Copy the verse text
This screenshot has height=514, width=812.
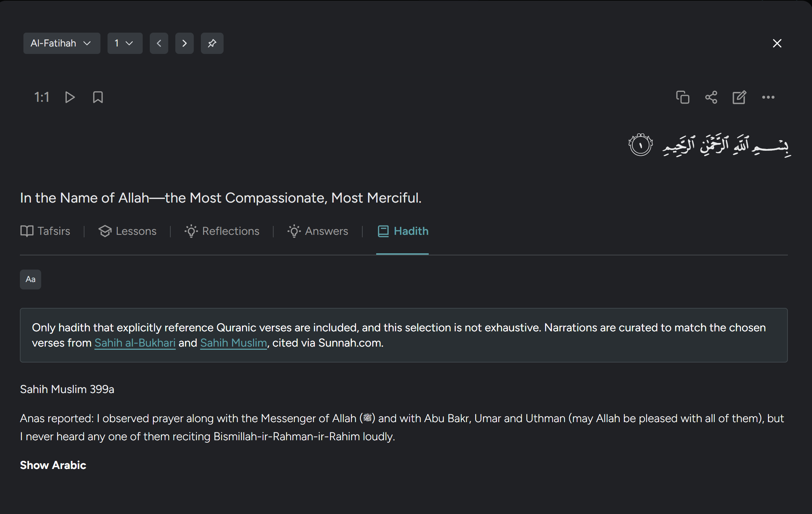click(682, 97)
